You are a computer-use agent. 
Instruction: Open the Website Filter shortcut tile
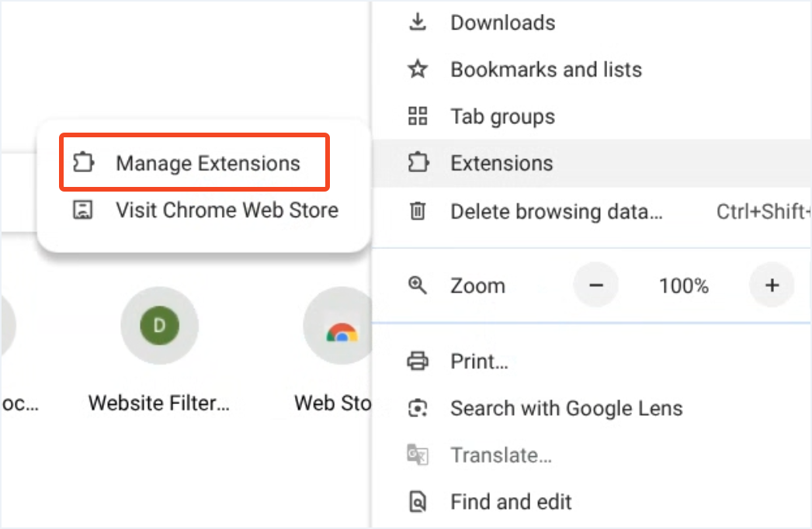(159, 326)
